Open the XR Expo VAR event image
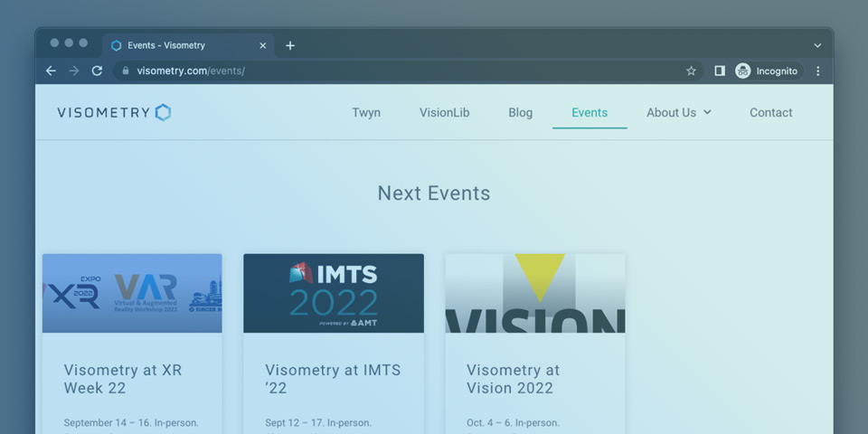 132,293
